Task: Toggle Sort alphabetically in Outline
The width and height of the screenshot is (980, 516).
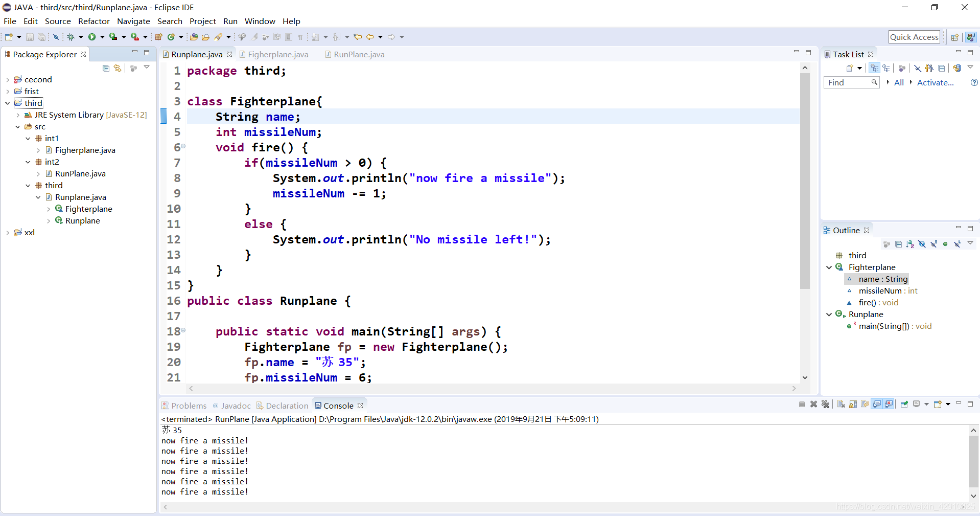Action: 910,244
